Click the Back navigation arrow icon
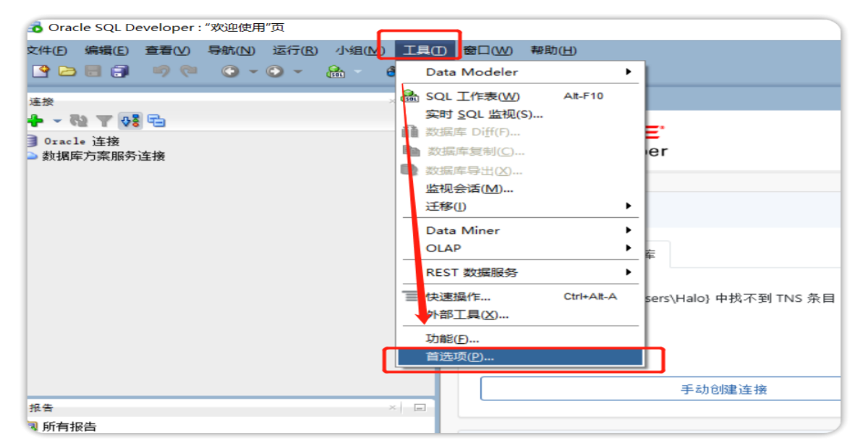868x446 pixels. (x=230, y=71)
